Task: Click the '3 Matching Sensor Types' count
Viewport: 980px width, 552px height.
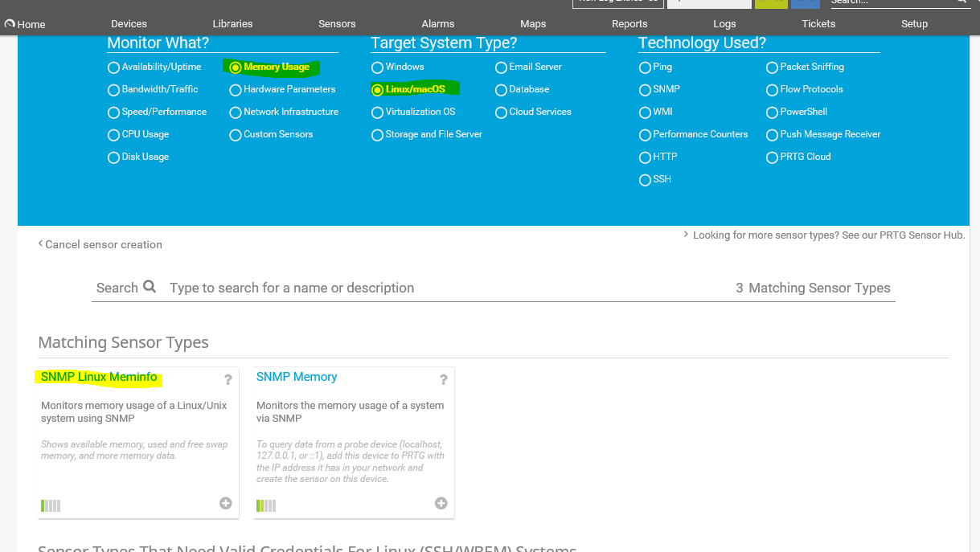Action: (x=813, y=288)
